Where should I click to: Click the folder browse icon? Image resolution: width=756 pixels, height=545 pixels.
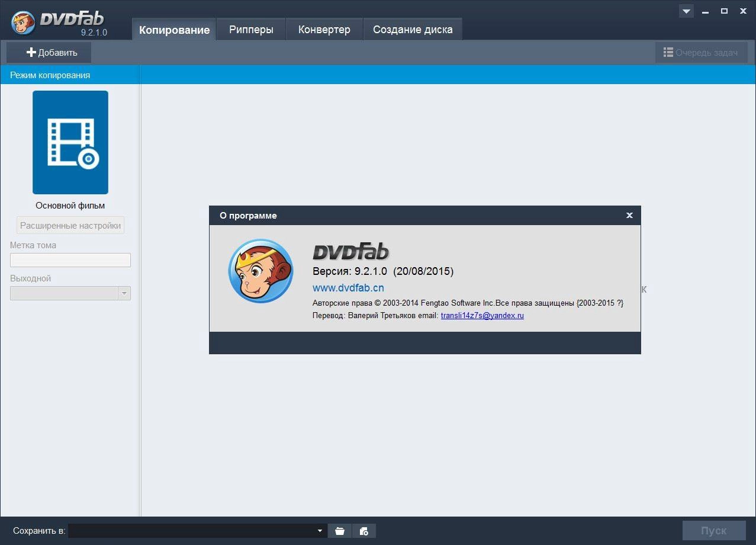click(x=340, y=531)
